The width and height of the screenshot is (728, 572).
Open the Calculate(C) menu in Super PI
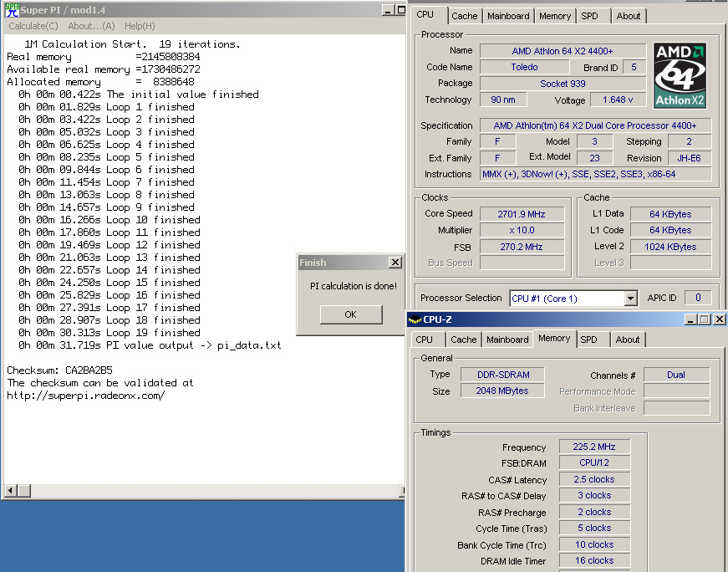33,26
